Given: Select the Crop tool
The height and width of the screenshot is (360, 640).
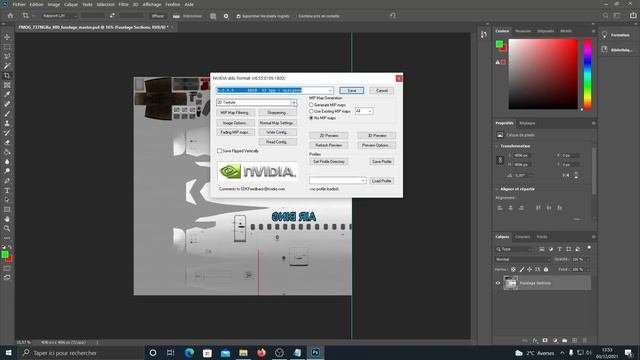Looking at the screenshot, I should (x=7, y=76).
